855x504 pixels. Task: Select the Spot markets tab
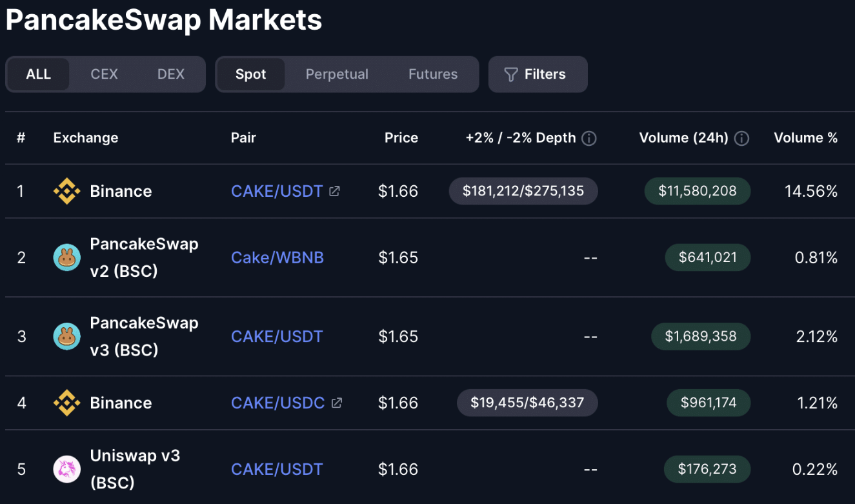(x=250, y=74)
